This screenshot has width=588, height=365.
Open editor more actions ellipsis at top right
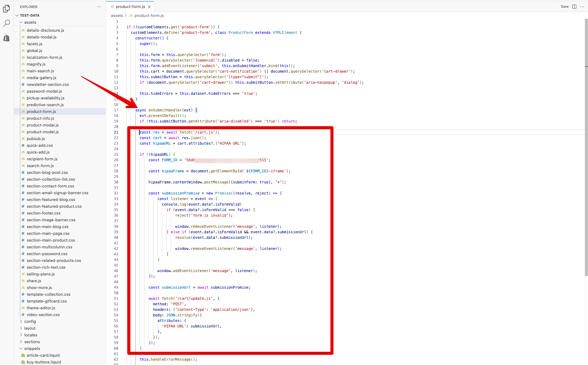tap(582, 7)
